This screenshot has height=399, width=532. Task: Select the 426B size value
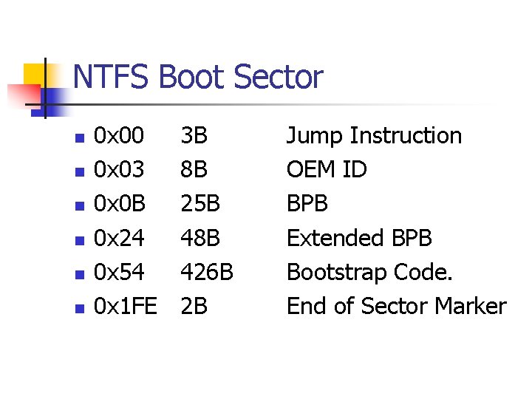coord(208,272)
